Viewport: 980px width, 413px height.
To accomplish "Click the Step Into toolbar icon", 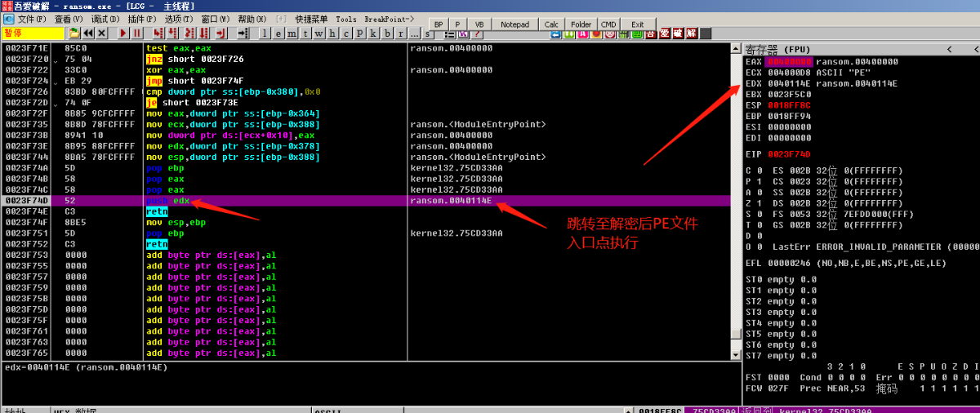I will (158, 33).
